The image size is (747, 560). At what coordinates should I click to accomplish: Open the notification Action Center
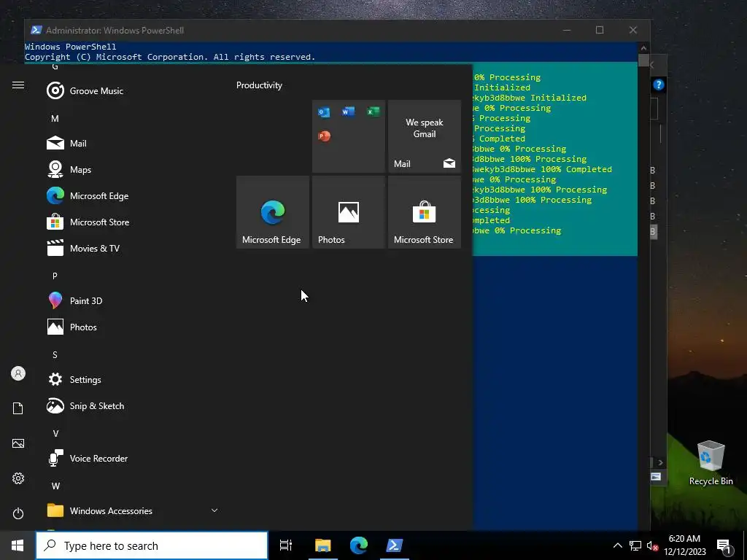724,546
